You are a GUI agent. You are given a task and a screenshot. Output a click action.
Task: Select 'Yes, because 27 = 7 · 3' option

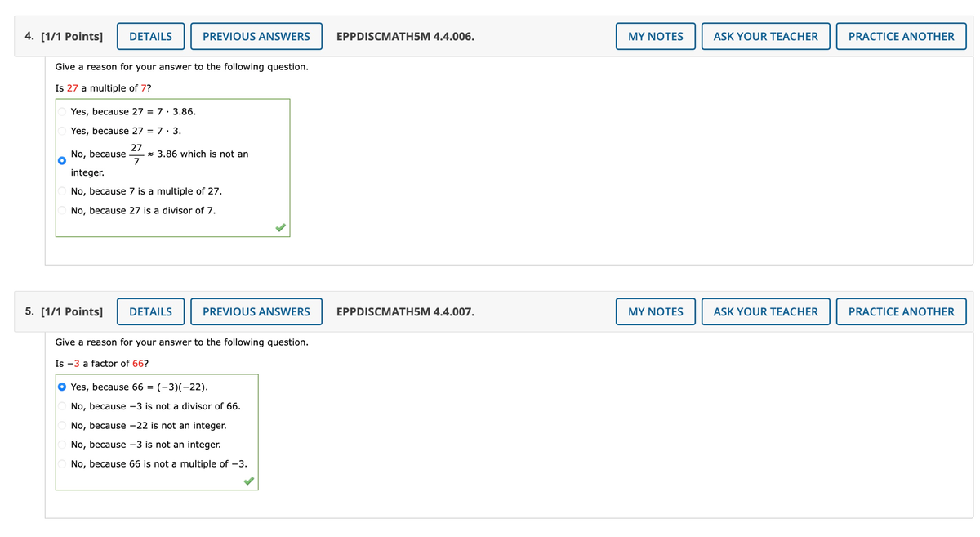(62, 131)
